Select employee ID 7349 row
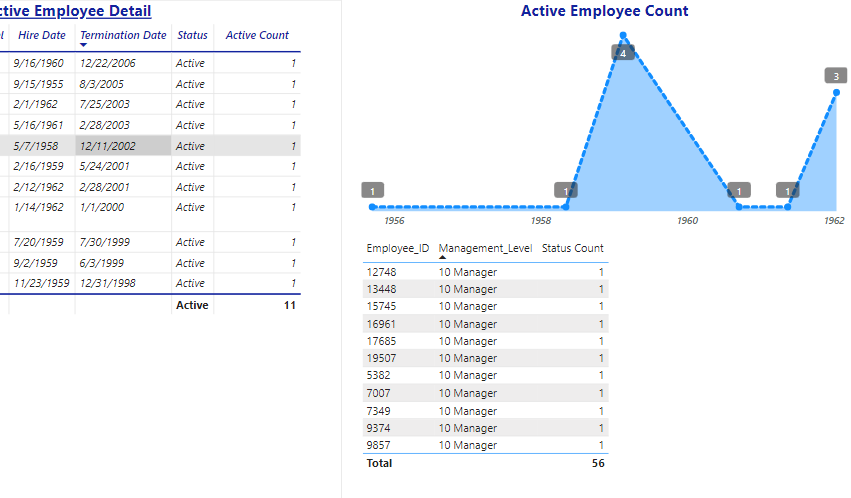The image size is (851, 498). [486, 411]
